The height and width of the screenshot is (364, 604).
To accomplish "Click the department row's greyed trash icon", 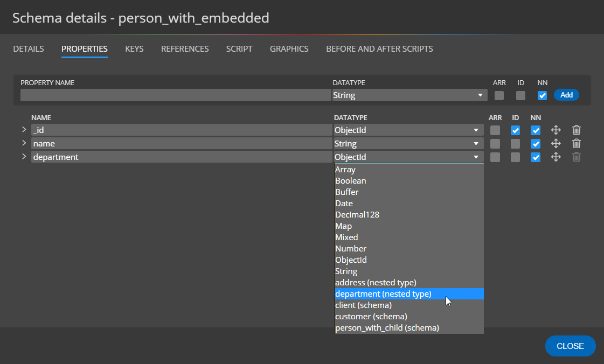I will click(x=577, y=157).
